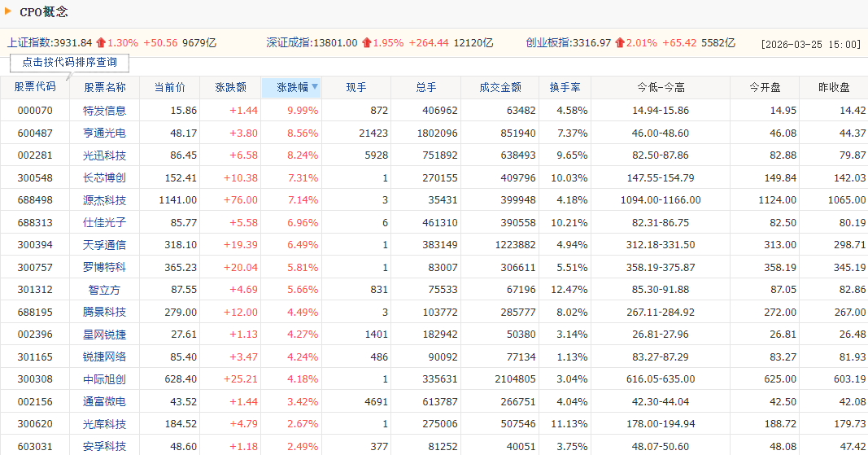Click turnover rate 12.47% for 智立方

click(x=569, y=289)
